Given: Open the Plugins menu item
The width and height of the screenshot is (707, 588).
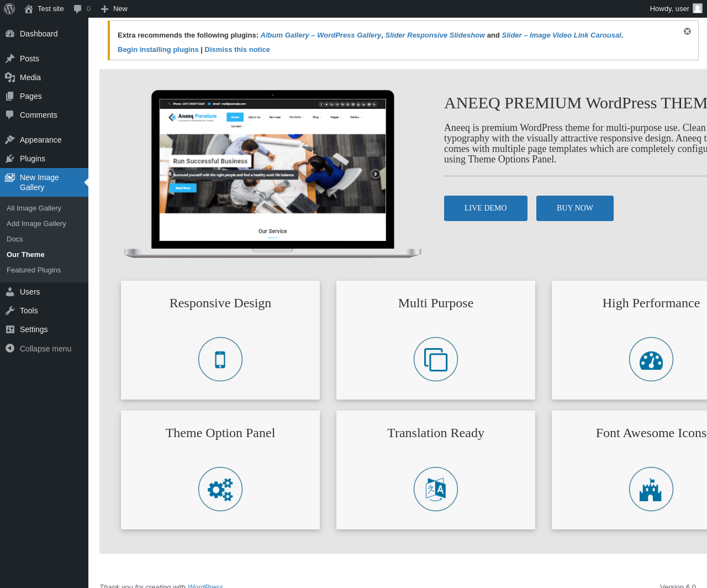Looking at the screenshot, I should [44, 159].
